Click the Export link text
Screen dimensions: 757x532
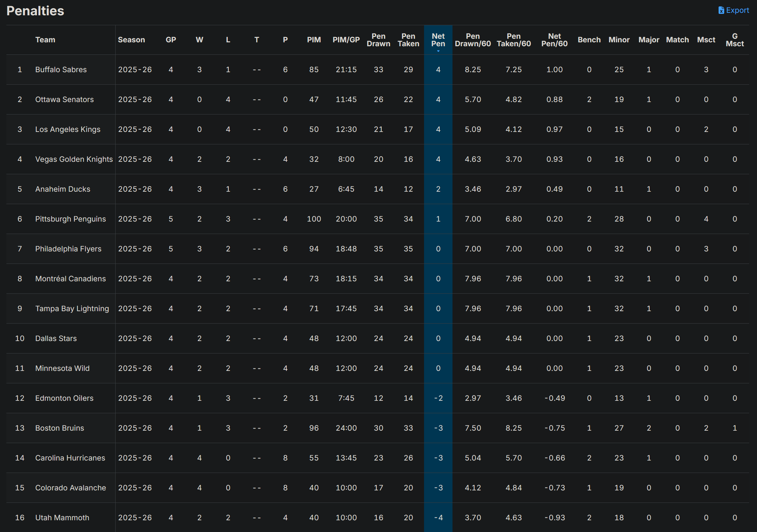737,10
